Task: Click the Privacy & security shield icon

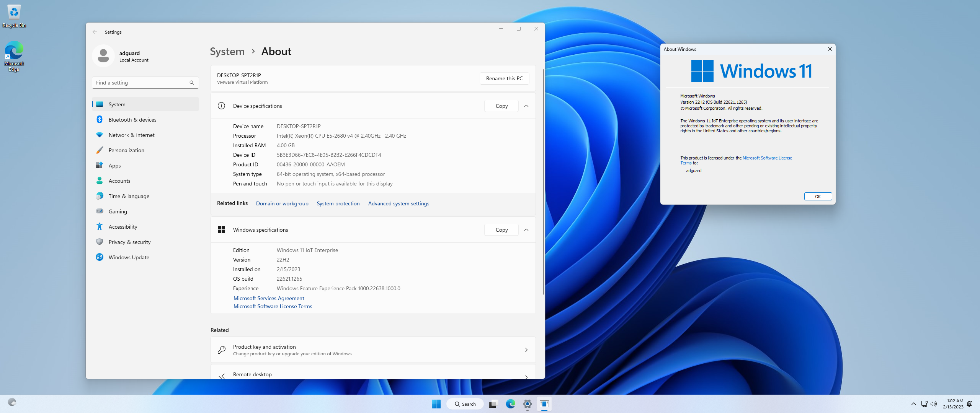Action: tap(100, 242)
